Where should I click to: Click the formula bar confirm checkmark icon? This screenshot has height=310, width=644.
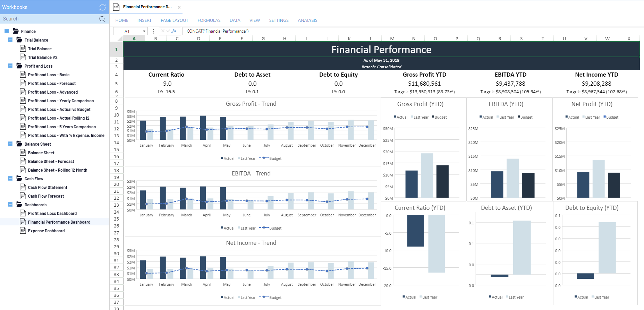(168, 31)
